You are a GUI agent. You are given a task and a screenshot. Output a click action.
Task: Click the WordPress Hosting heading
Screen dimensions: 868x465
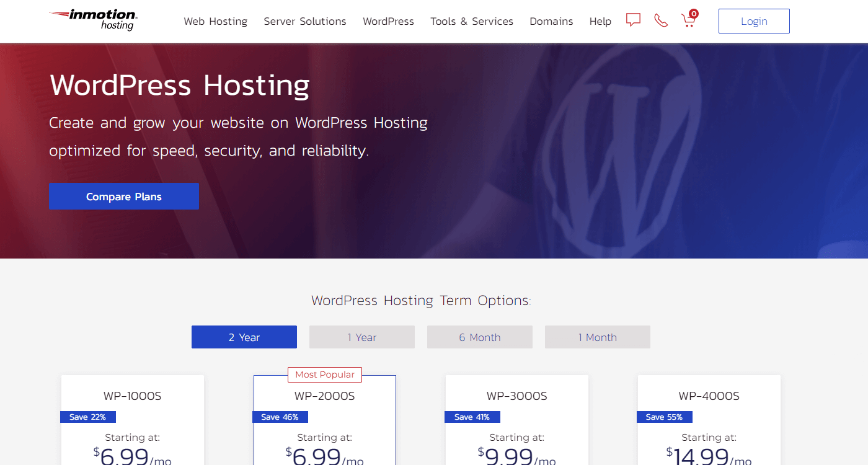click(x=180, y=85)
